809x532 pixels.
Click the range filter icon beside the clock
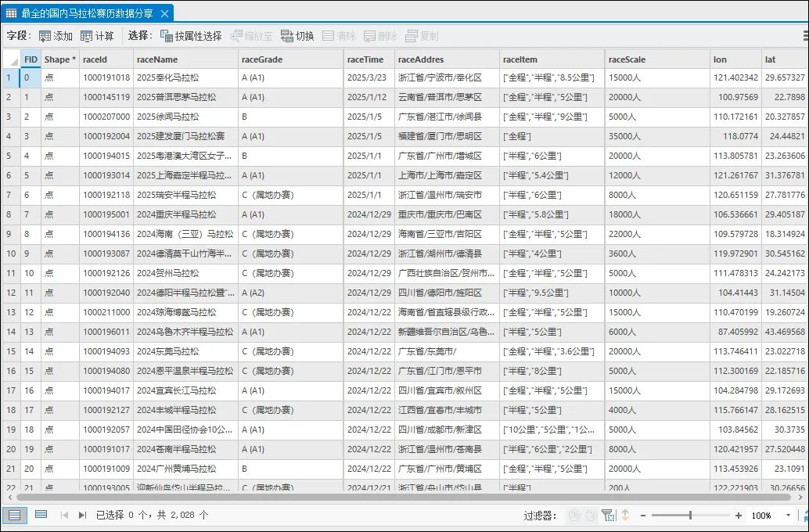(591, 515)
